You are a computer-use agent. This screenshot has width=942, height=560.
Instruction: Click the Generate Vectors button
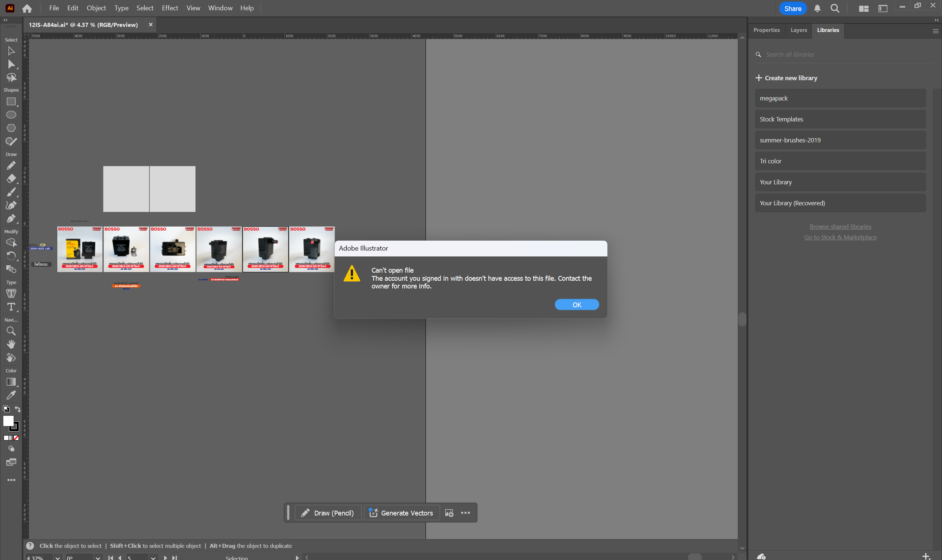[x=401, y=513]
